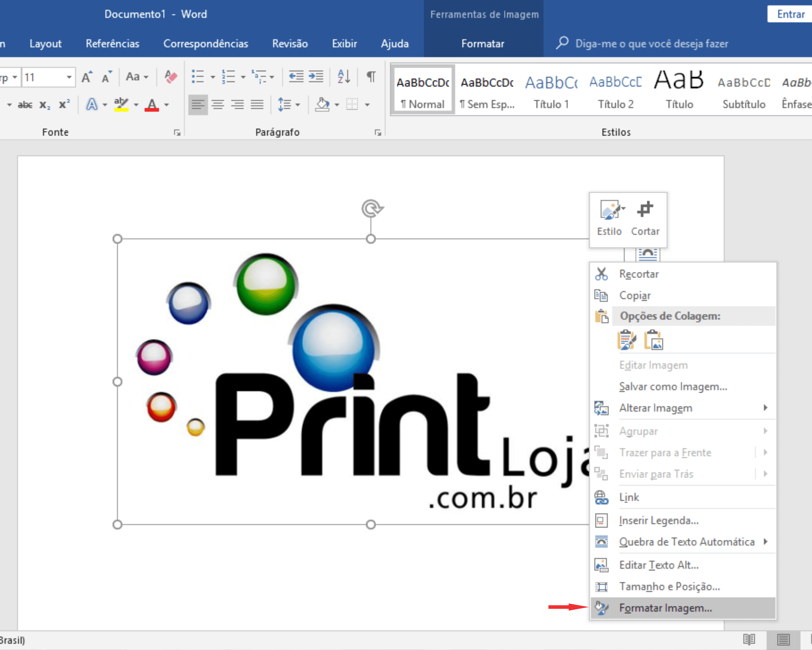The width and height of the screenshot is (812, 650).
Task: Toggle superscript formatting
Action: click(x=64, y=104)
